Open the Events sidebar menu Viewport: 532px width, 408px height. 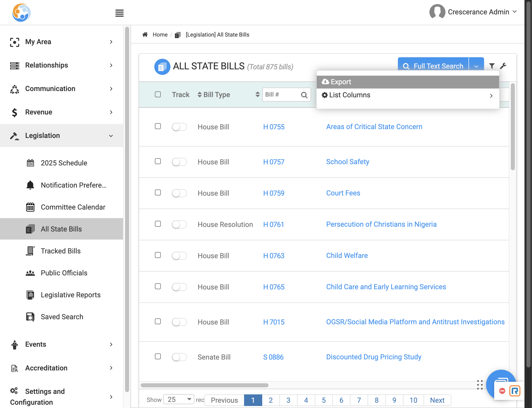[62, 344]
